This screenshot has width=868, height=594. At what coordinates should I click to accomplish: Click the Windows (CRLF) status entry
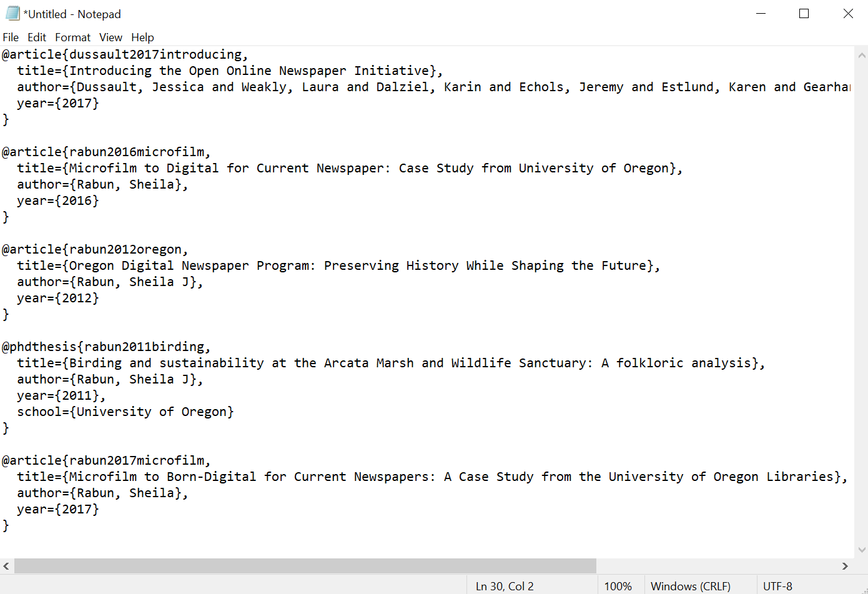[690, 586]
